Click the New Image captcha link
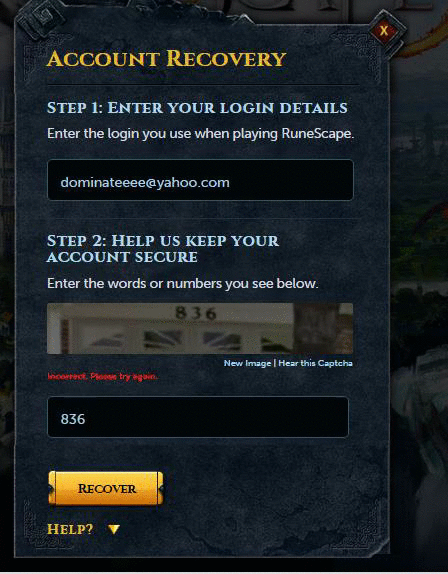 point(247,363)
